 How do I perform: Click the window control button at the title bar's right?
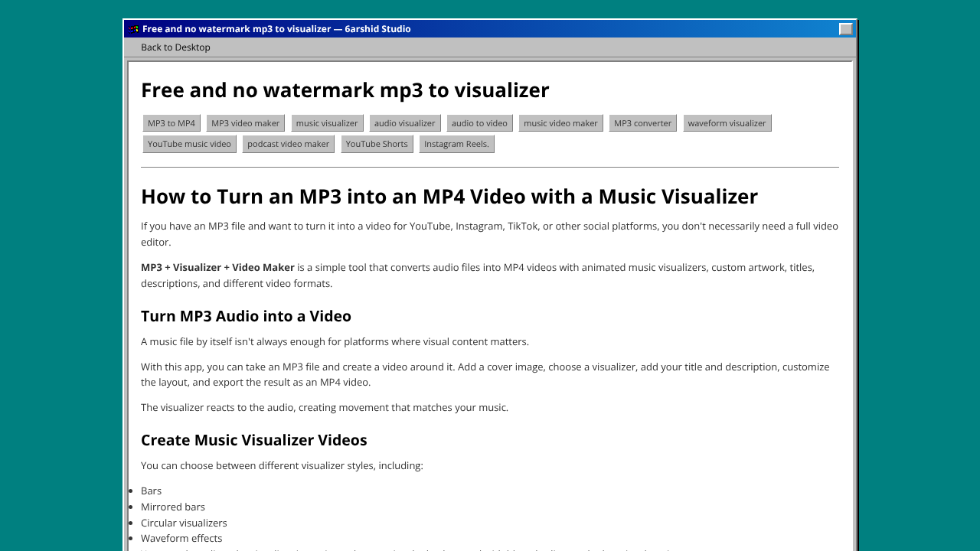click(x=845, y=29)
